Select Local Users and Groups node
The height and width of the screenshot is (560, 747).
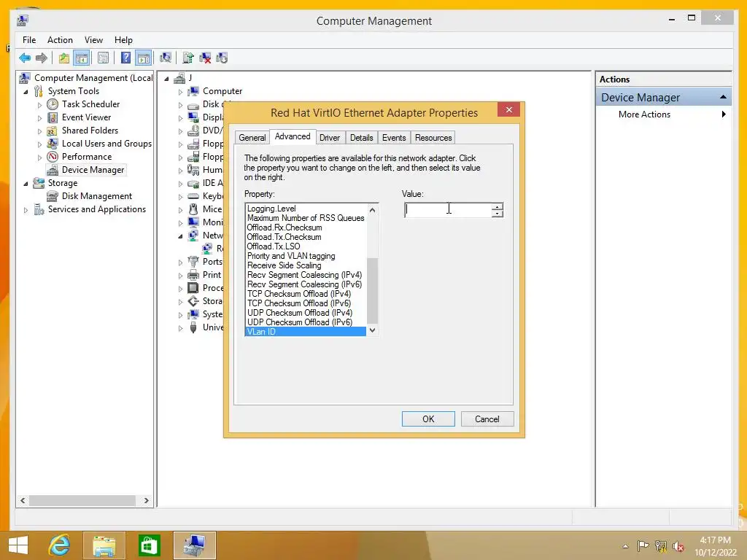coord(107,144)
